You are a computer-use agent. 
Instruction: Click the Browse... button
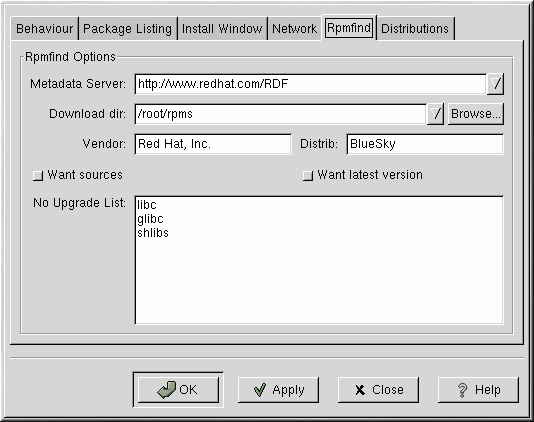point(476,114)
